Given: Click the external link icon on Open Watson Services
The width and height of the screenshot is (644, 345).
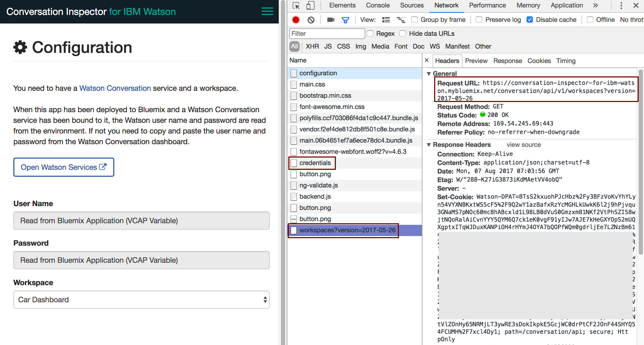Looking at the screenshot, I should click(103, 167).
